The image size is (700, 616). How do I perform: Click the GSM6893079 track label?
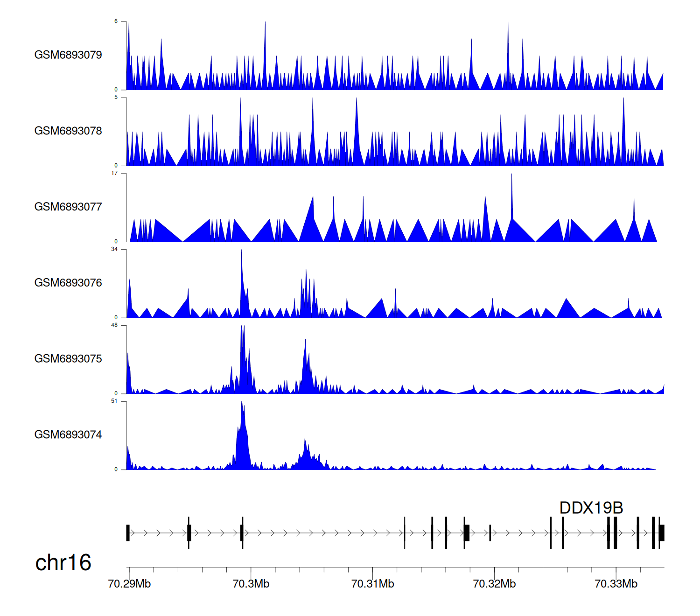(x=68, y=55)
